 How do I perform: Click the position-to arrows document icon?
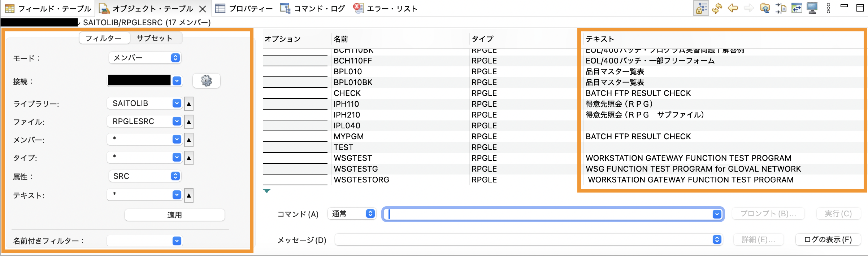click(781, 8)
